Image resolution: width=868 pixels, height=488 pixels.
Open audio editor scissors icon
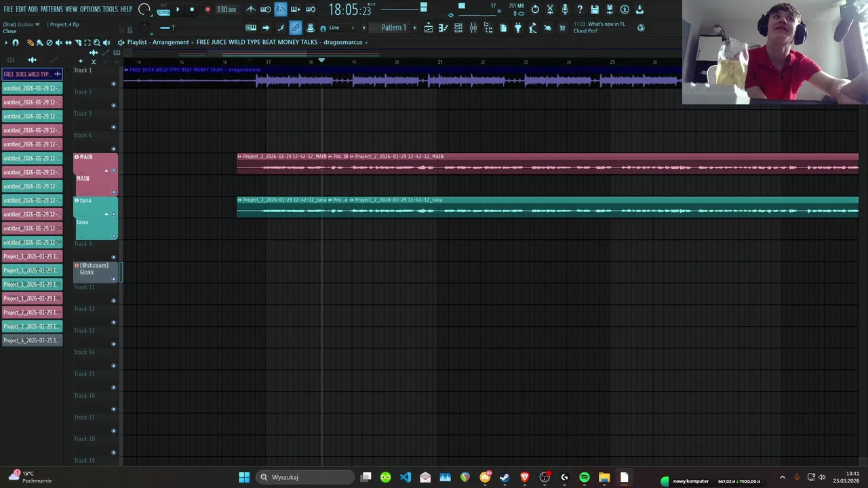click(550, 9)
